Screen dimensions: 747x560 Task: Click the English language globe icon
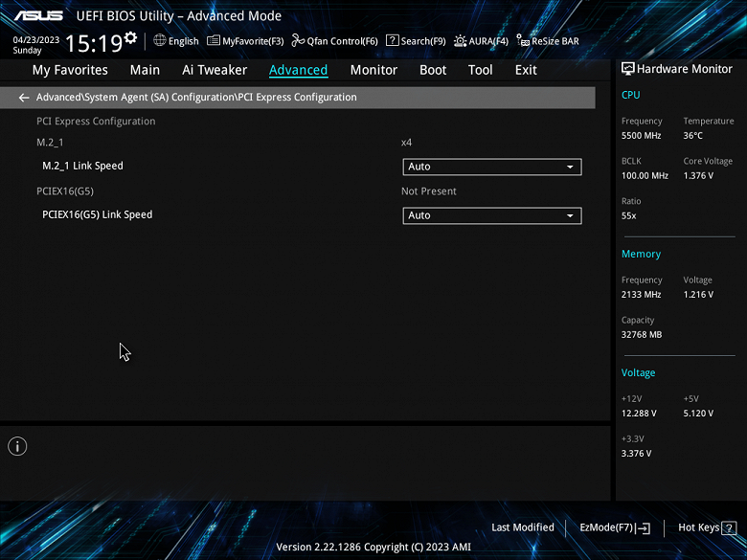(160, 40)
